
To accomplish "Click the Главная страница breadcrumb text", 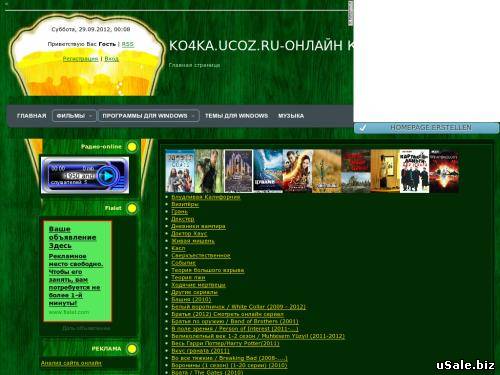I will tap(194, 65).
